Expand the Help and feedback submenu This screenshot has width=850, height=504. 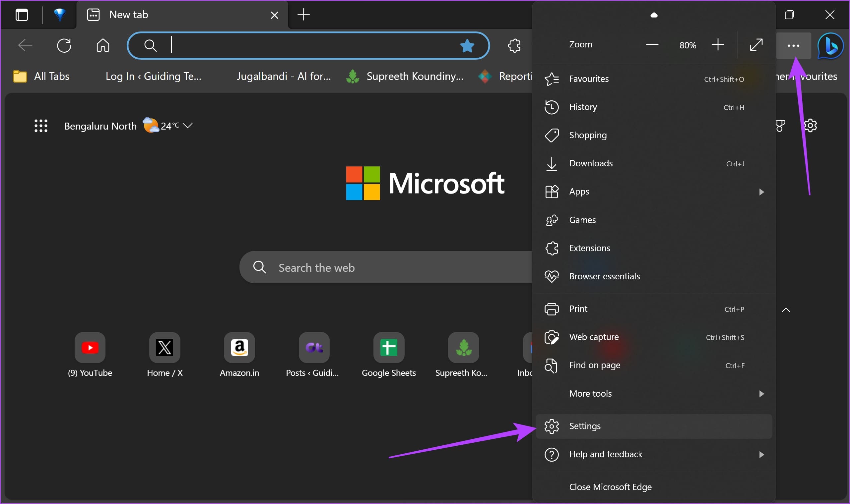[760, 454]
